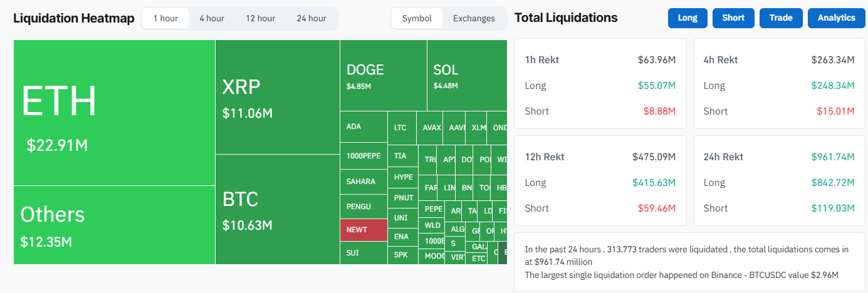Image resolution: width=868 pixels, height=293 pixels.
Task: Toggle heatmap view to Symbol
Action: pos(417,18)
